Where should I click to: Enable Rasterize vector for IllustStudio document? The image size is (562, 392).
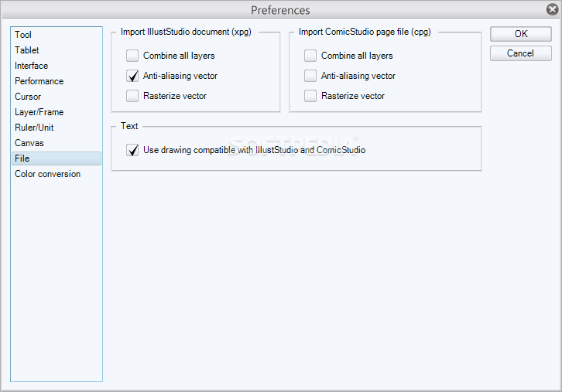tap(132, 96)
